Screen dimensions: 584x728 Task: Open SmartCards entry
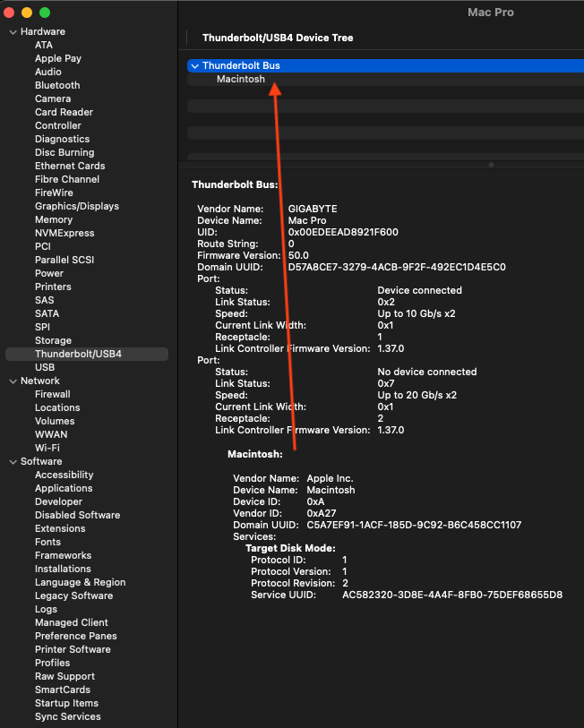[x=63, y=691]
